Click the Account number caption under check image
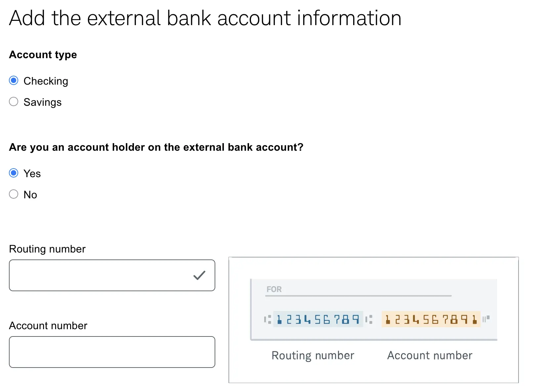This screenshot has height=392, width=543. click(x=430, y=355)
